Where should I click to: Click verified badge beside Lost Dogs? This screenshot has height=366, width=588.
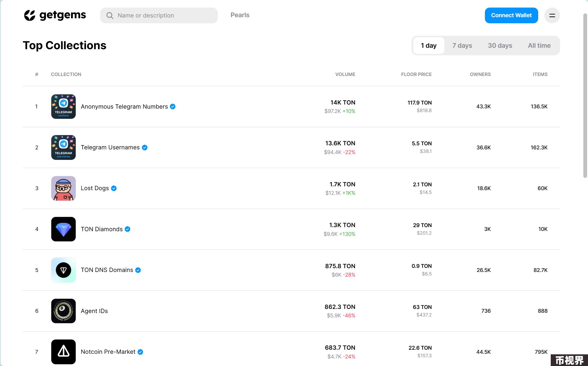(114, 188)
